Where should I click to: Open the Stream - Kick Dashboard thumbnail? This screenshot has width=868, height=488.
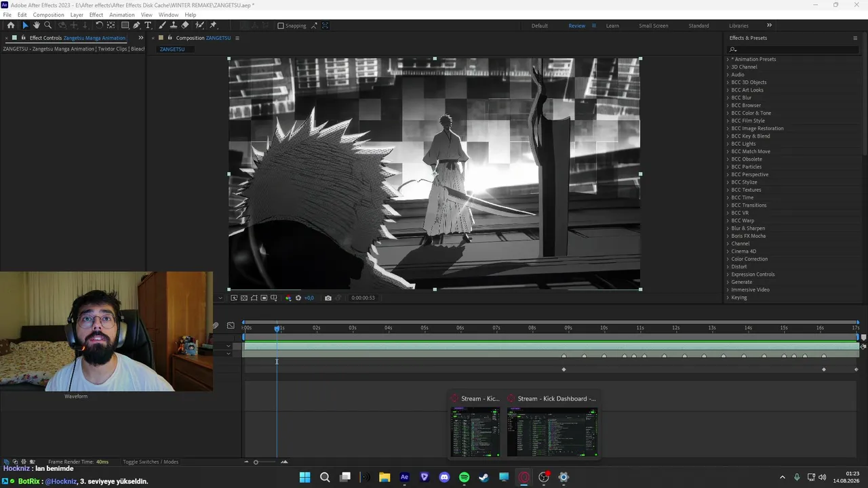coord(552,432)
